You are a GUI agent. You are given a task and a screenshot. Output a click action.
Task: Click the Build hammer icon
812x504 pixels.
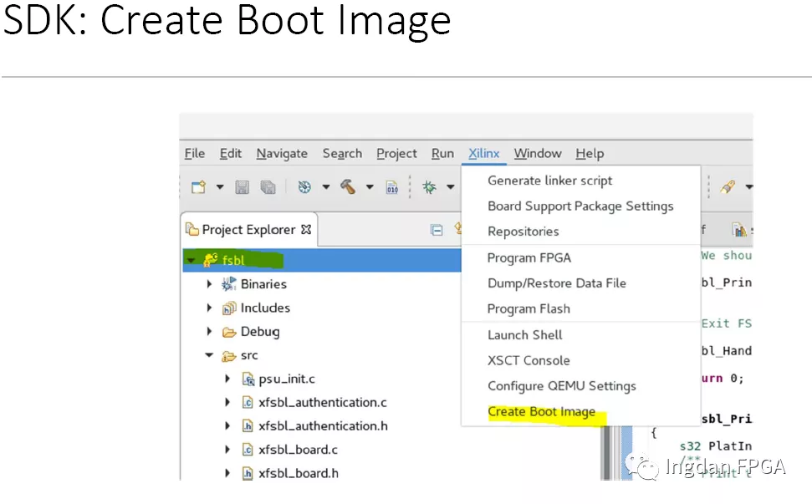coord(348,186)
